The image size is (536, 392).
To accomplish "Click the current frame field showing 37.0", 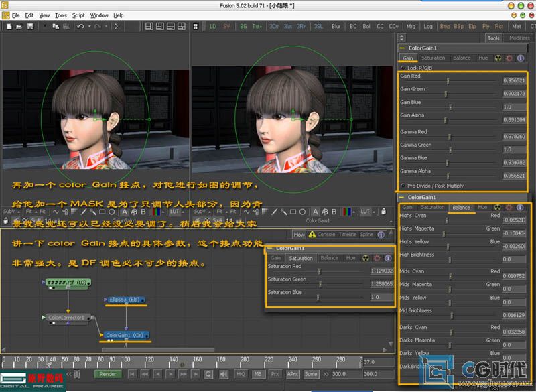I will pyautogui.click(x=378, y=362).
